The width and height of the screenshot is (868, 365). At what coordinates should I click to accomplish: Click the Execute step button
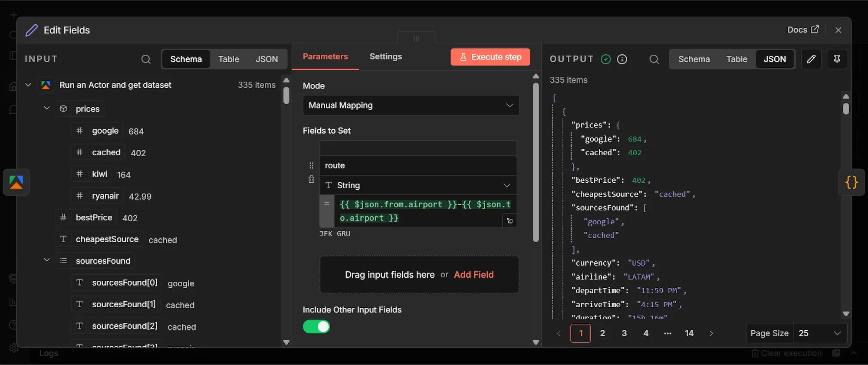pos(490,57)
